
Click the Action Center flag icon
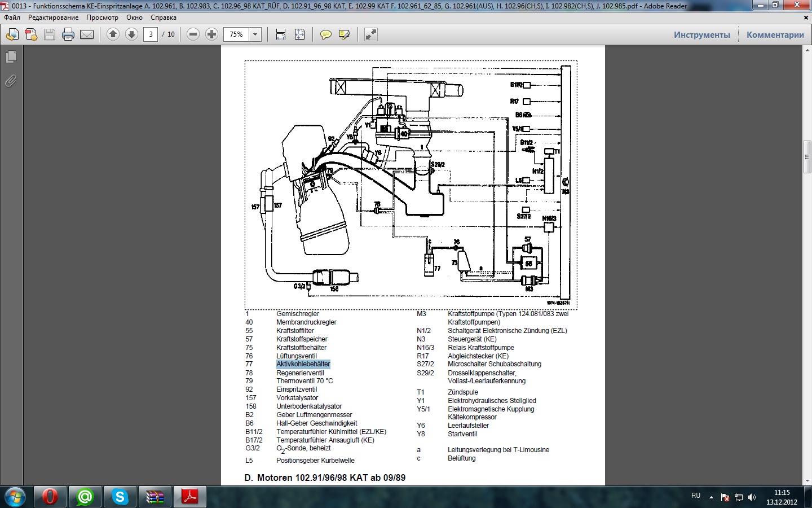point(725,497)
